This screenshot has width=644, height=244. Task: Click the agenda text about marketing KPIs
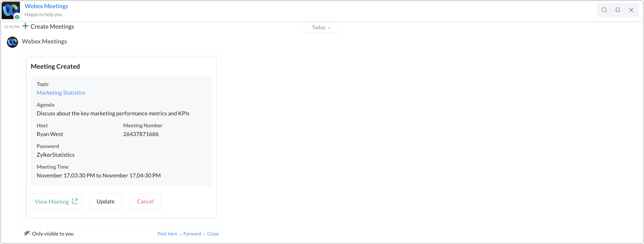[113, 114]
